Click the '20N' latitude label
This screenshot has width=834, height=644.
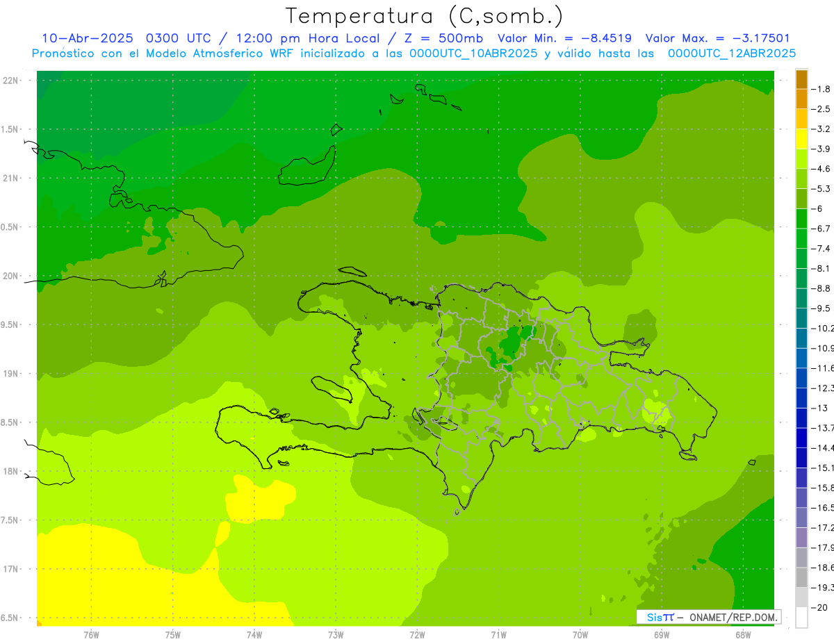[12, 276]
